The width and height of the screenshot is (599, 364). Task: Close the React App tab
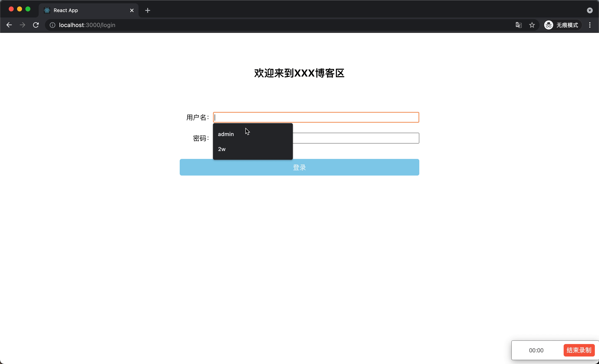[132, 10]
